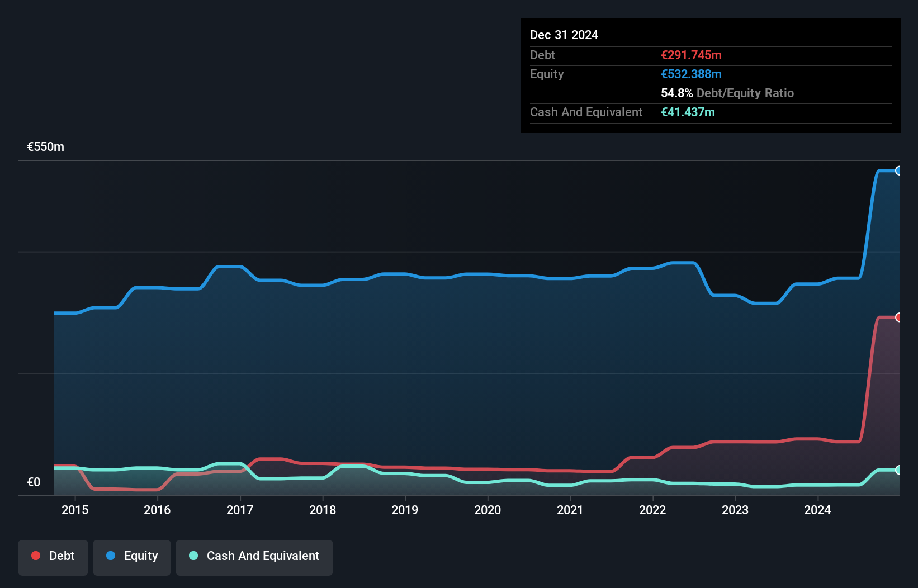
Task: Click the blue Equity legend dot
Action: (111, 556)
